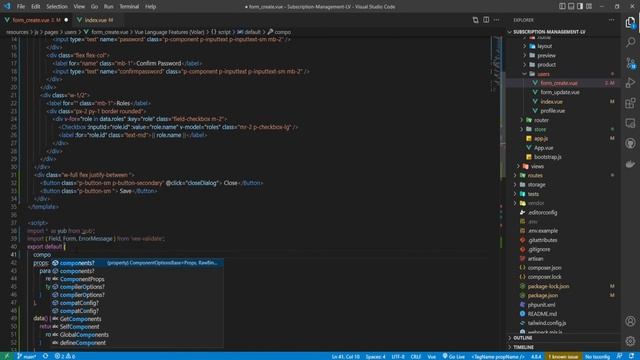This screenshot has height=360, width=640.
Task: Open the Go menu
Action: click(94, 7)
